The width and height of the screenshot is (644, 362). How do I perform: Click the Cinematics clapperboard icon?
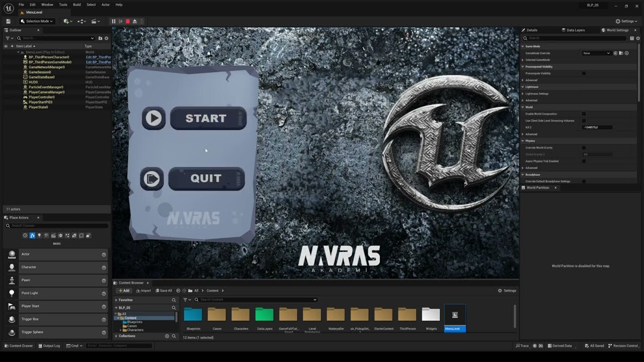point(94,21)
